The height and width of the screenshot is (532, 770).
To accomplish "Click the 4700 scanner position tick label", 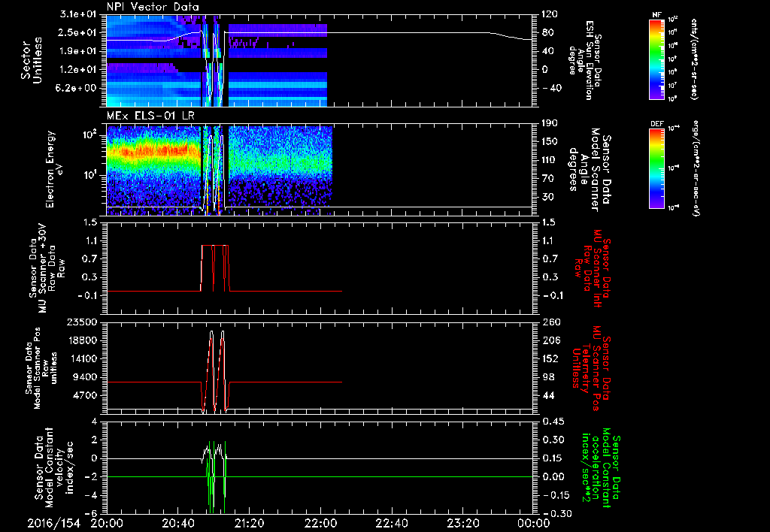I will coord(85,395).
